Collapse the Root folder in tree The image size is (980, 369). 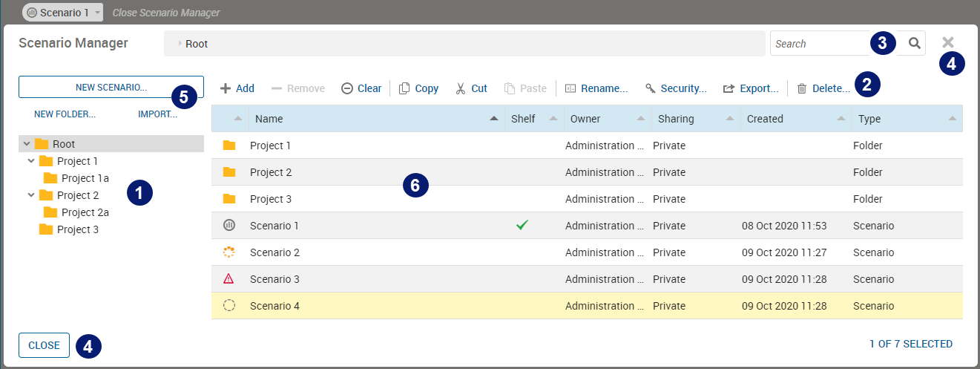[27, 144]
